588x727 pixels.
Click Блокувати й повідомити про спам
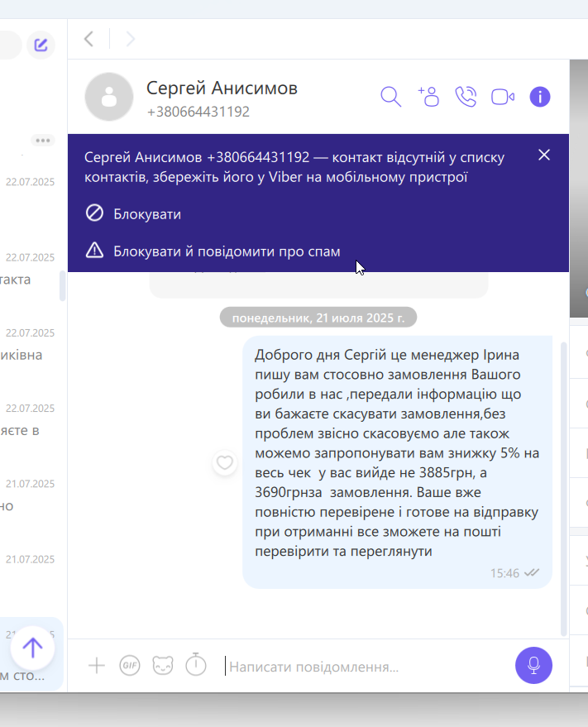tap(227, 251)
